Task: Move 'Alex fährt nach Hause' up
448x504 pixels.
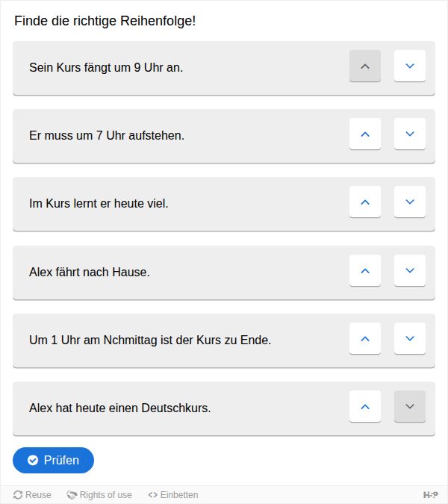Action: (365, 271)
